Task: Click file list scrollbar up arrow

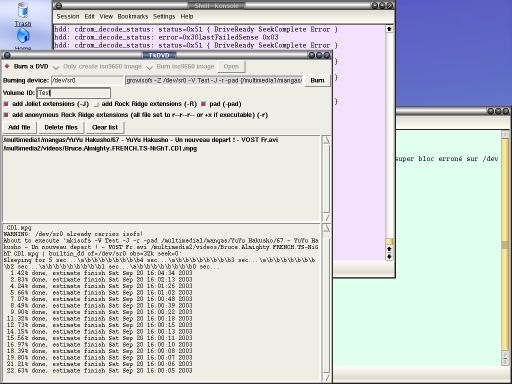Action: pyautogui.click(x=326, y=140)
